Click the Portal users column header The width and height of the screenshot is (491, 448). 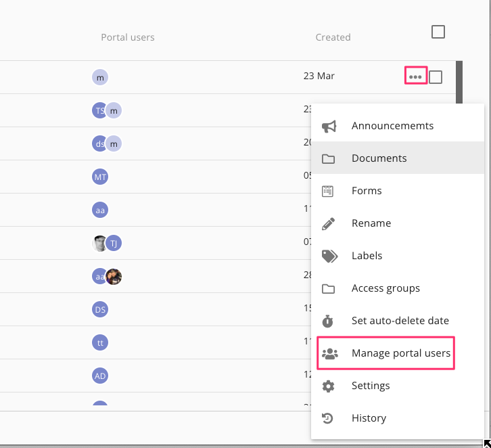(128, 37)
